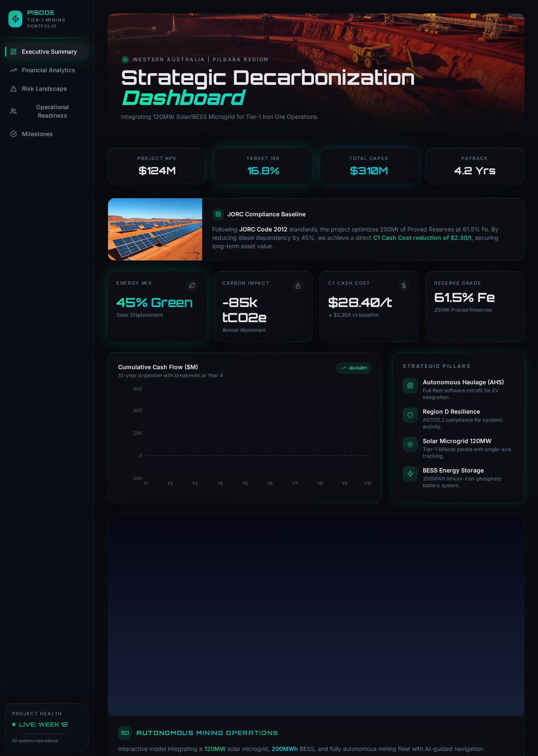538x756 pixels.
Task: Click the 61.5% Fe reserve grade value
Action: click(464, 297)
